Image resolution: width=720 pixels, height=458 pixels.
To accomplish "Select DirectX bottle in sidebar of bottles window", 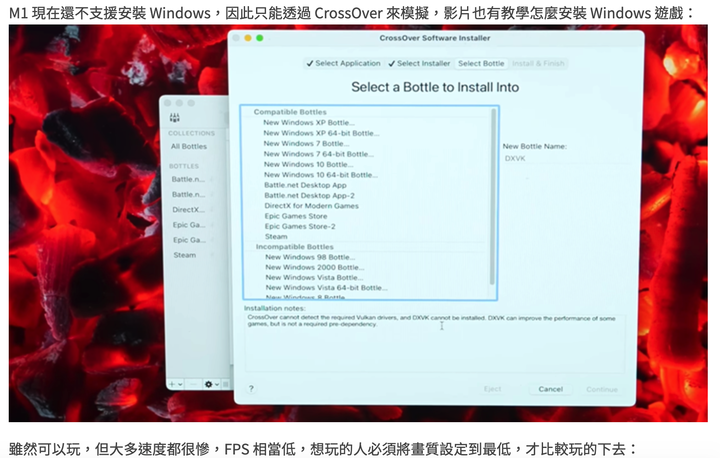I will [188, 209].
